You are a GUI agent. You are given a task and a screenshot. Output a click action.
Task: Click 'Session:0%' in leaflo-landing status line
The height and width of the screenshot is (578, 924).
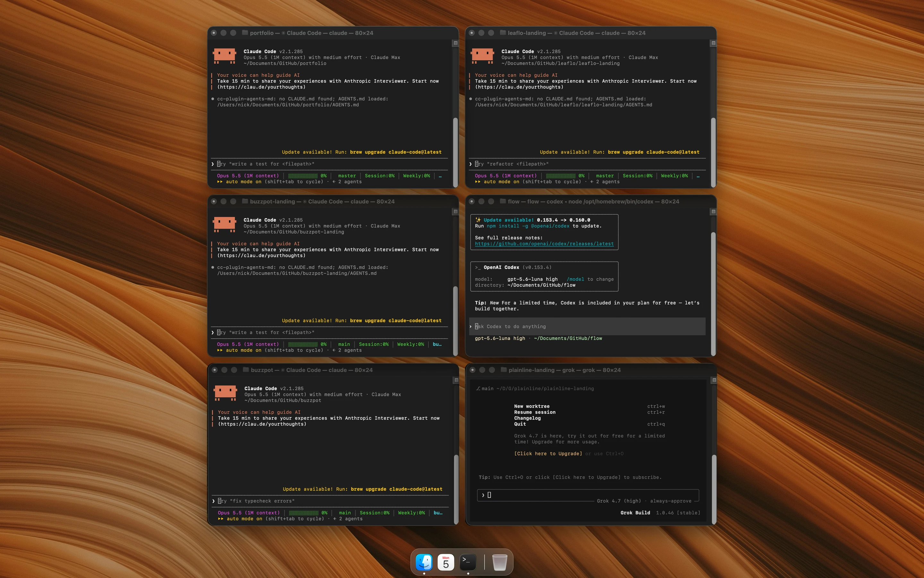pos(637,176)
